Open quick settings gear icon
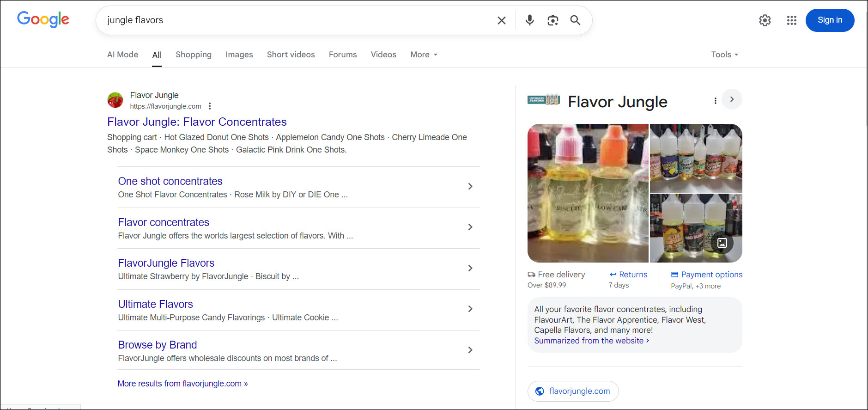This screenshot has width=868, height=410. pos(765,20)
